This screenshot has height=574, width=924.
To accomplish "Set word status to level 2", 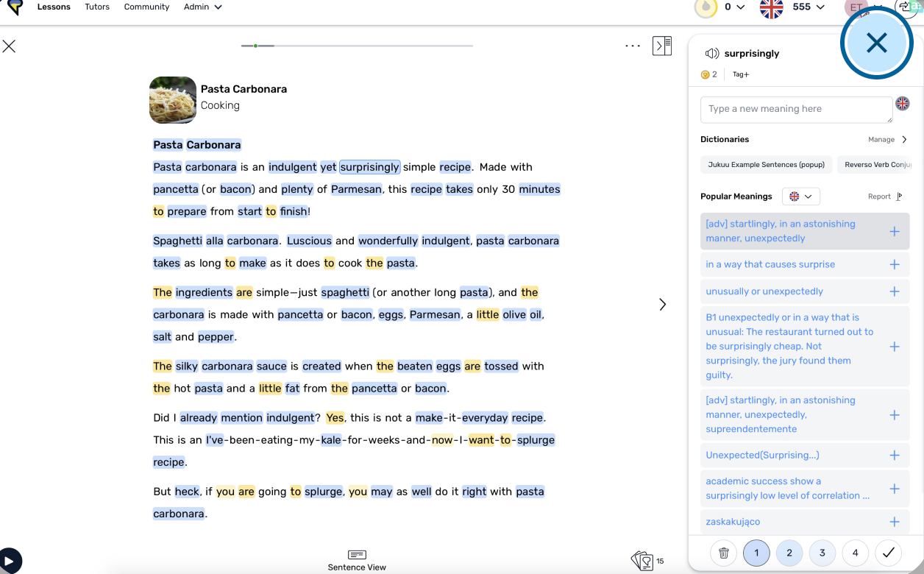I will tap(789, 553).
